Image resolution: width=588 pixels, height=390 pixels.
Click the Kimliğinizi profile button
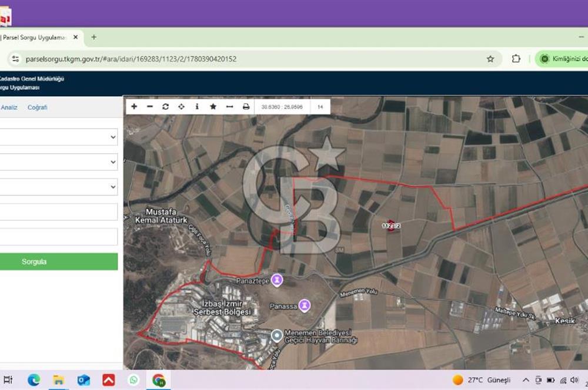562,59
